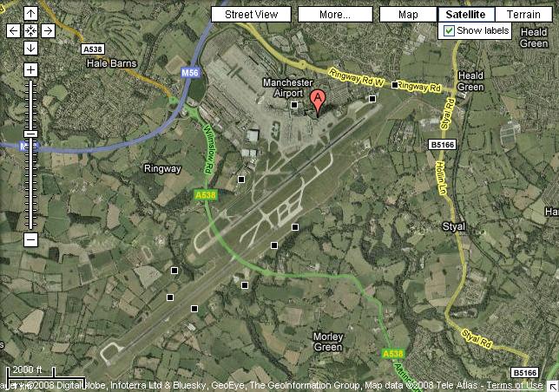Click the black square marker on Ringway Rd
The image size is (559, 392).
tap(395, 85)
